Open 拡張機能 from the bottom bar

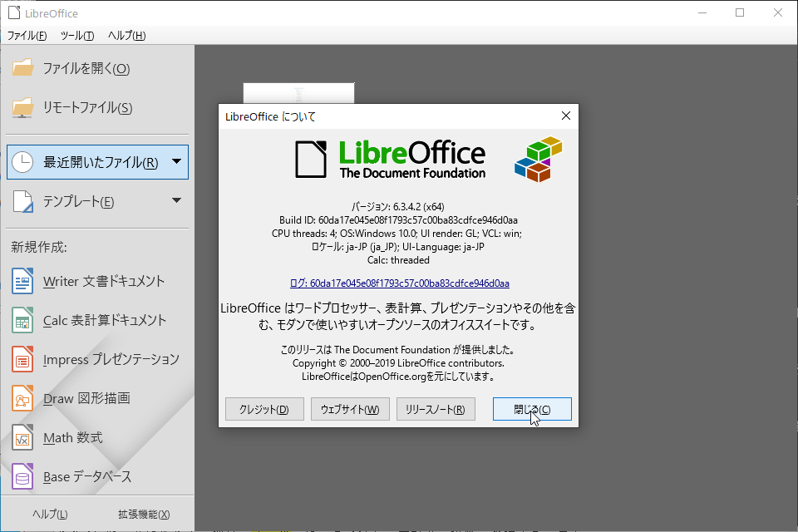(x=144, y=514)
